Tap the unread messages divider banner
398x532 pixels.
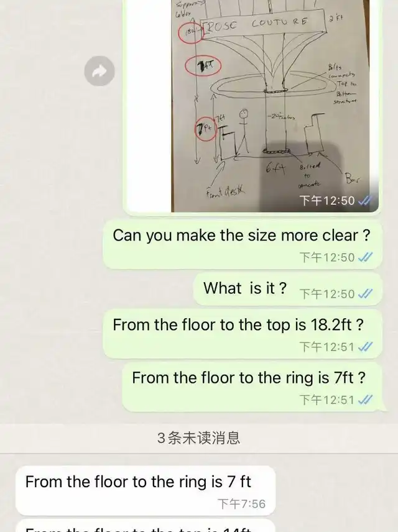pyautogui.click(x=199, y=438)
